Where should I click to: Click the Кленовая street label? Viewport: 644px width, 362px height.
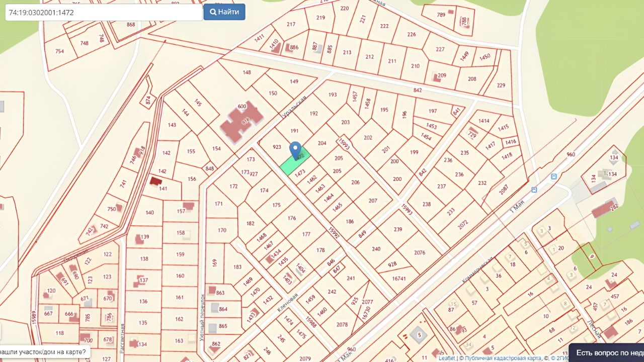pos(287,303)
